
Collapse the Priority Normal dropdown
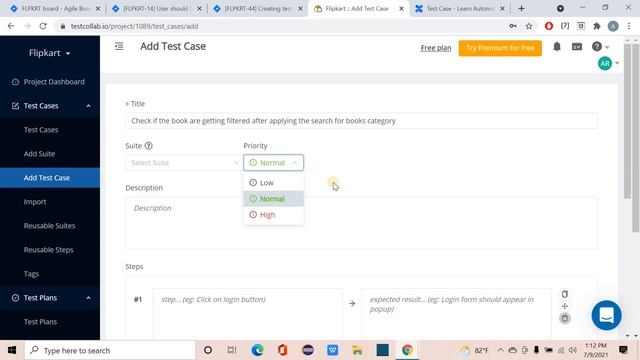click(x=273, y=163)
